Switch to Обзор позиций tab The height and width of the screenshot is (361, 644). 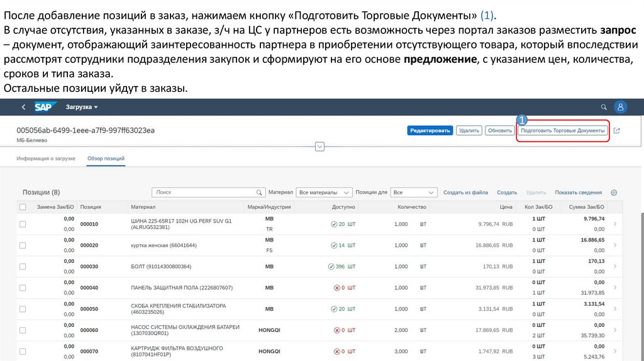(x=106, y=158)
